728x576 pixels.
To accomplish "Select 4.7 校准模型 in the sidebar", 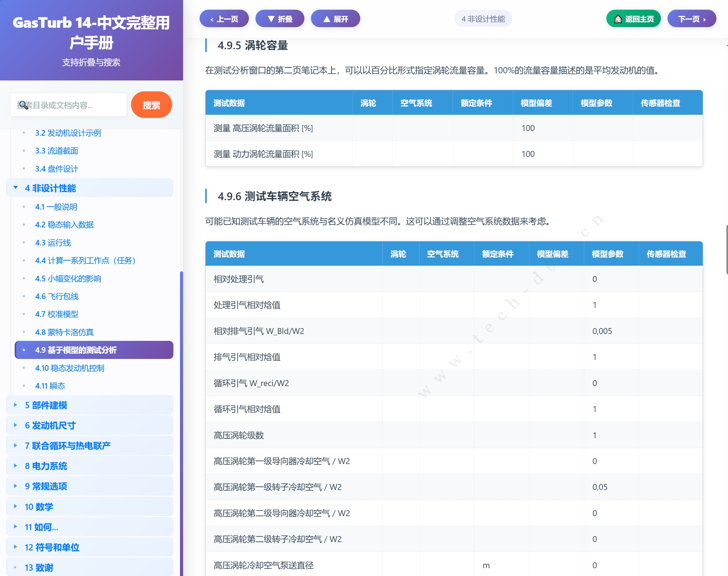I will tap(57, 314).
